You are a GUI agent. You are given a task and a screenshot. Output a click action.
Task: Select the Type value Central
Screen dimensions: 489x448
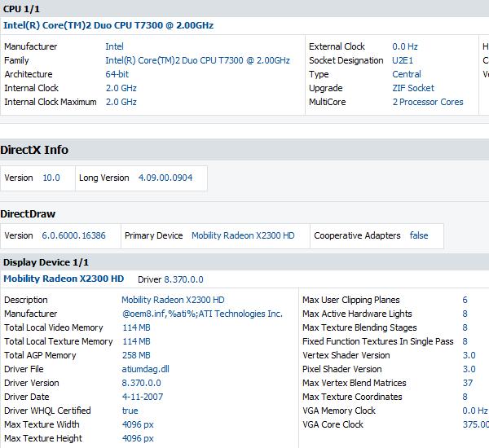tap(407, 74)
